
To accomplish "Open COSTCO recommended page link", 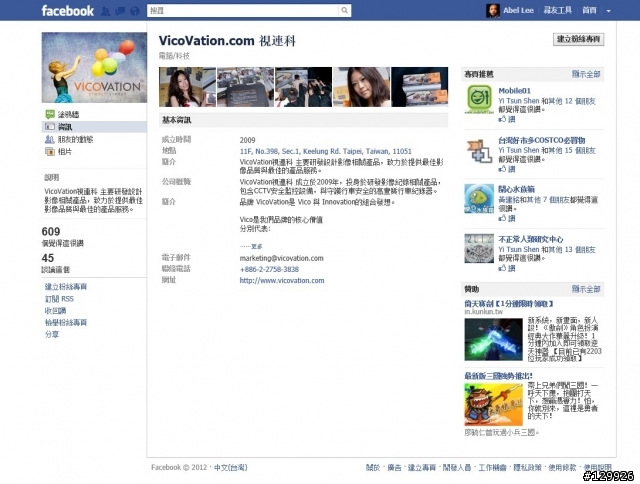I will click(x=542, y=140).
